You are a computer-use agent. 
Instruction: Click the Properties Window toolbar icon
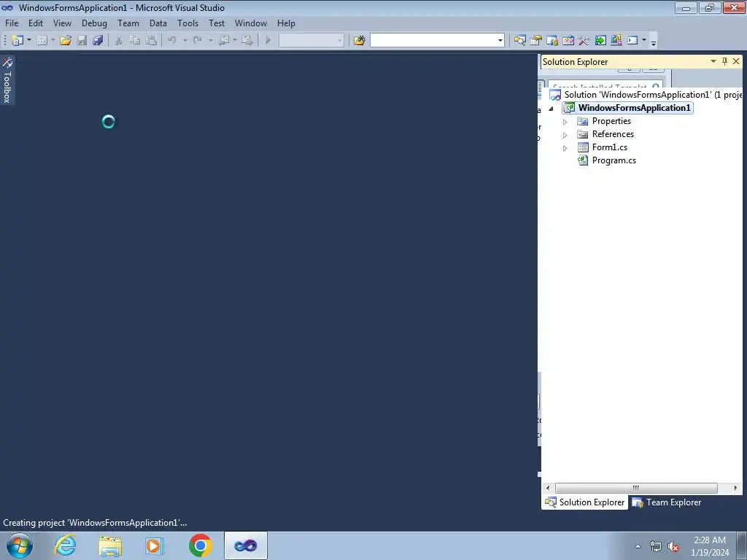(536, 41)
